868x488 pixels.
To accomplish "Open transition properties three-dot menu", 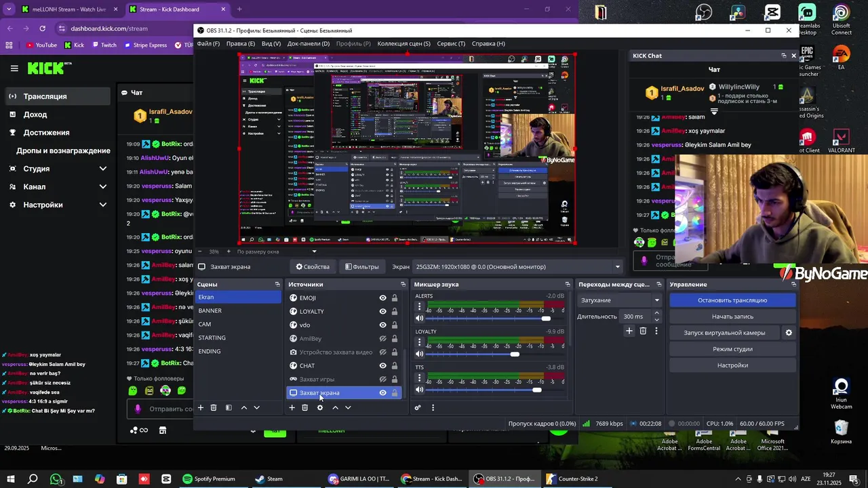I will click(656, 331).
